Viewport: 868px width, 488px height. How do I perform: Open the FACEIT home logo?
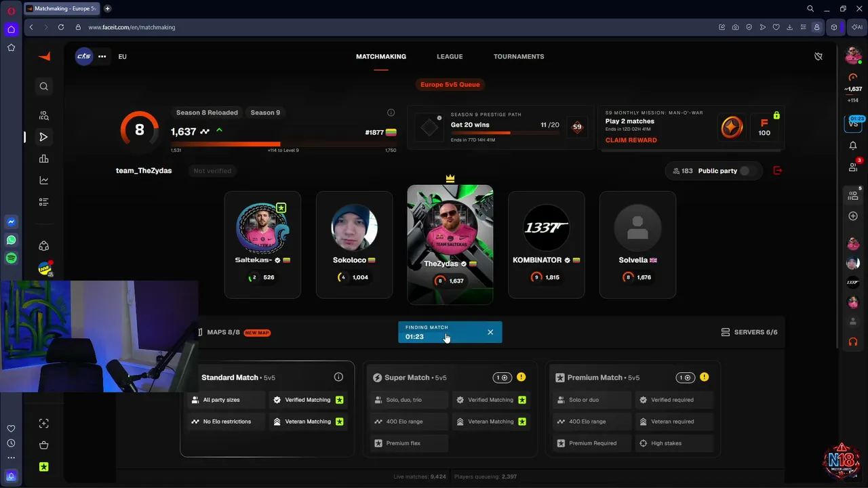pyautogui.click(x=44, y=56)
